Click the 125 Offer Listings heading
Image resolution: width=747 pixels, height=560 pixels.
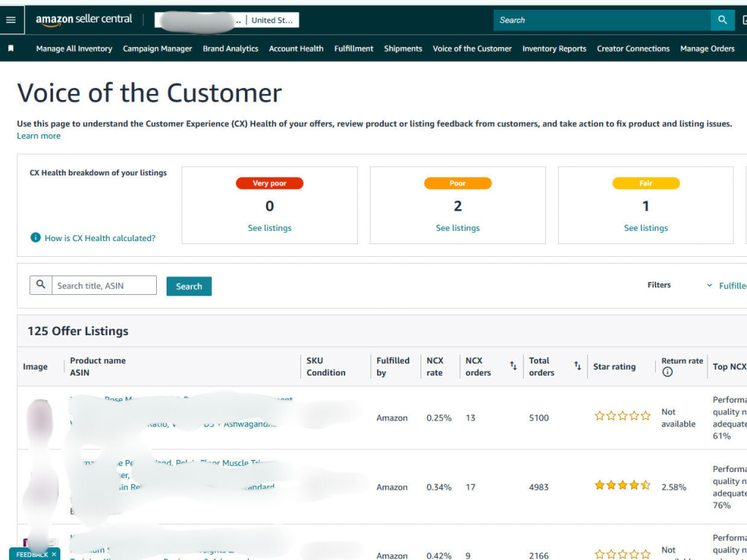click(x=78, y=331)
